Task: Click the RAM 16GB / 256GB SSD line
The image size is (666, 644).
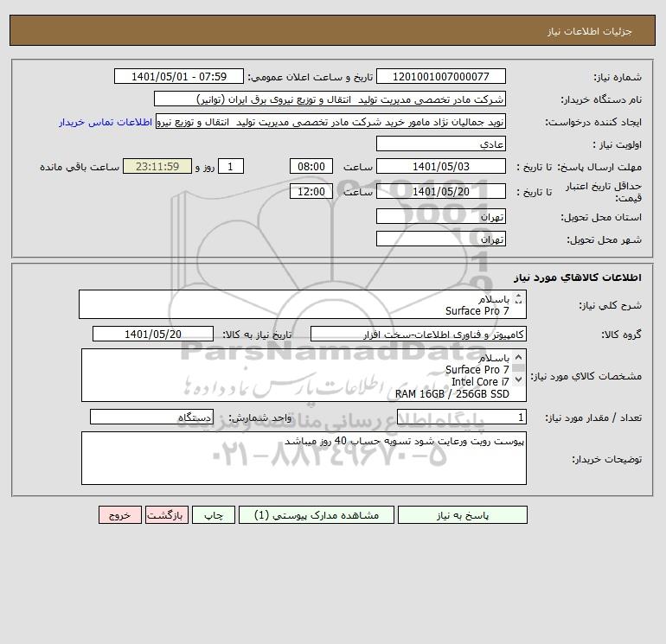Action: (451, 394)
